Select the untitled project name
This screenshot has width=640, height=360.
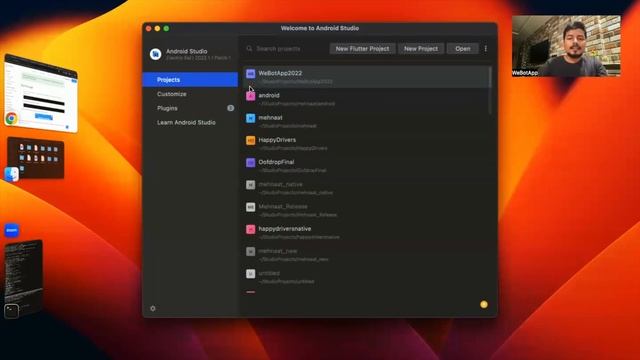tap(269, 273)
